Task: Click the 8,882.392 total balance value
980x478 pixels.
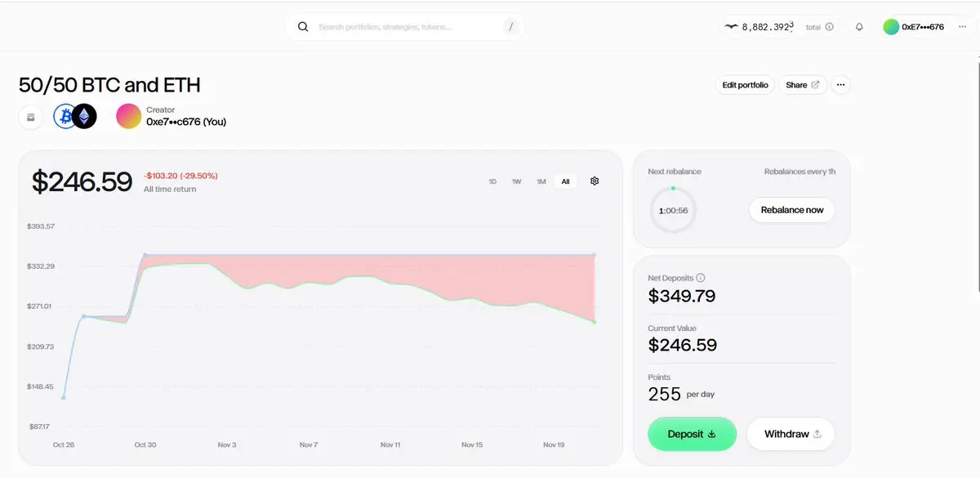Action: [768, 27]
